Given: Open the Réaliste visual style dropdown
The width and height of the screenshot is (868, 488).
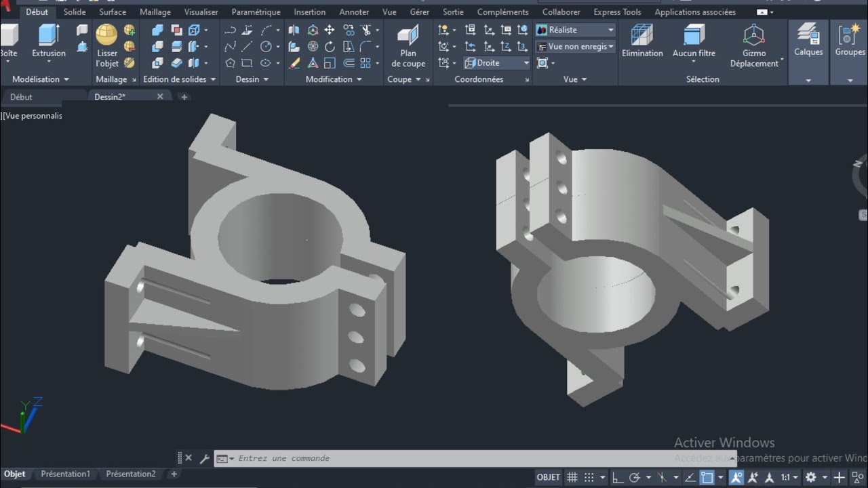Looking at the screenshot, I should 575,30.
